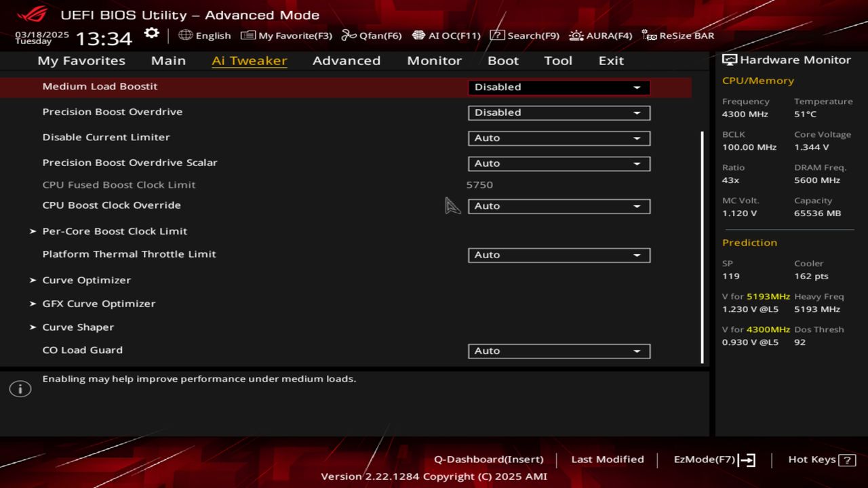Click the globe icon for English language
This screenshot has height=488, width=868.
(185, 35)
